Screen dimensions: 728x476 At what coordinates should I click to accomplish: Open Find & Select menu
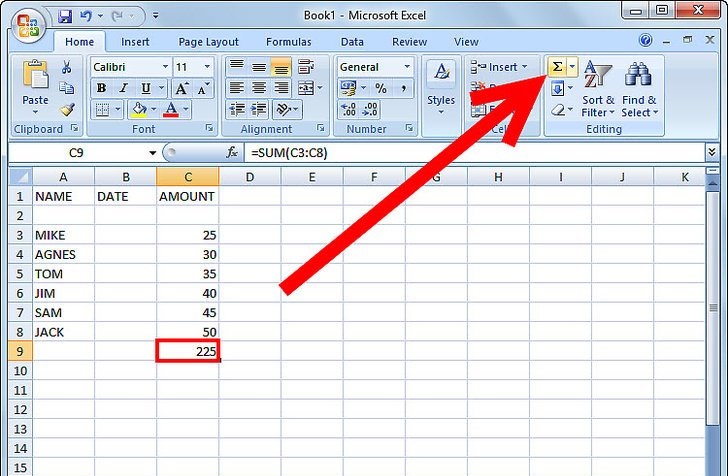639,89
